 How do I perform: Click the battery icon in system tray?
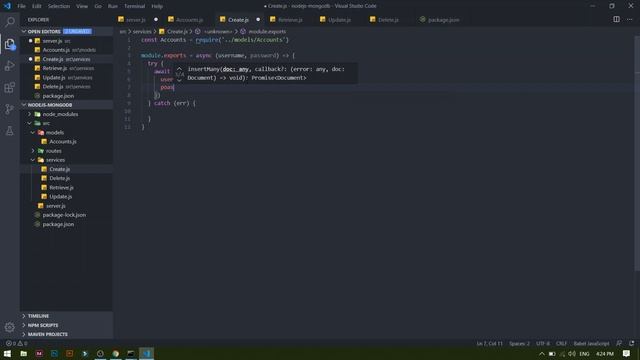[552, 353]
